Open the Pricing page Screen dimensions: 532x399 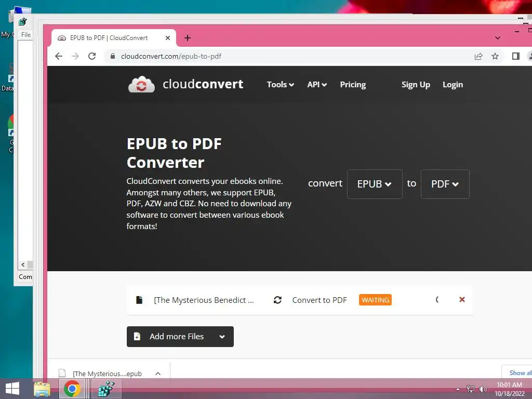click(353, 85)
